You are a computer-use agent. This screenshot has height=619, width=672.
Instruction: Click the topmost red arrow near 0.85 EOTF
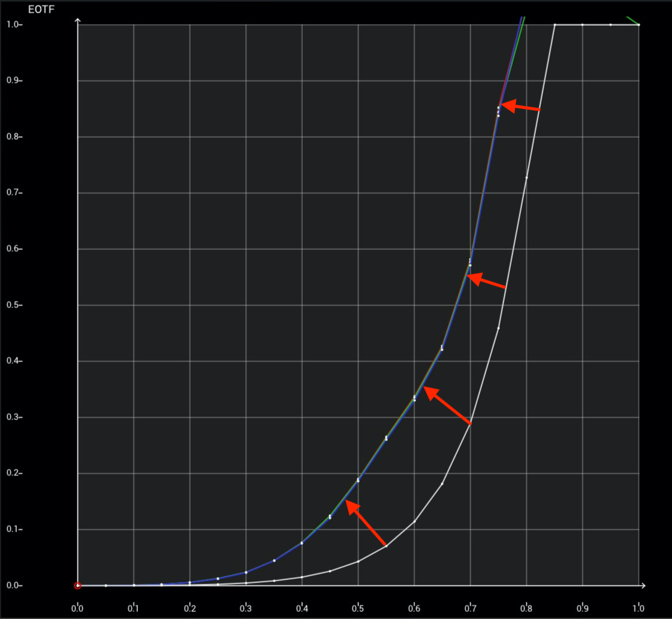click(520, 107)
